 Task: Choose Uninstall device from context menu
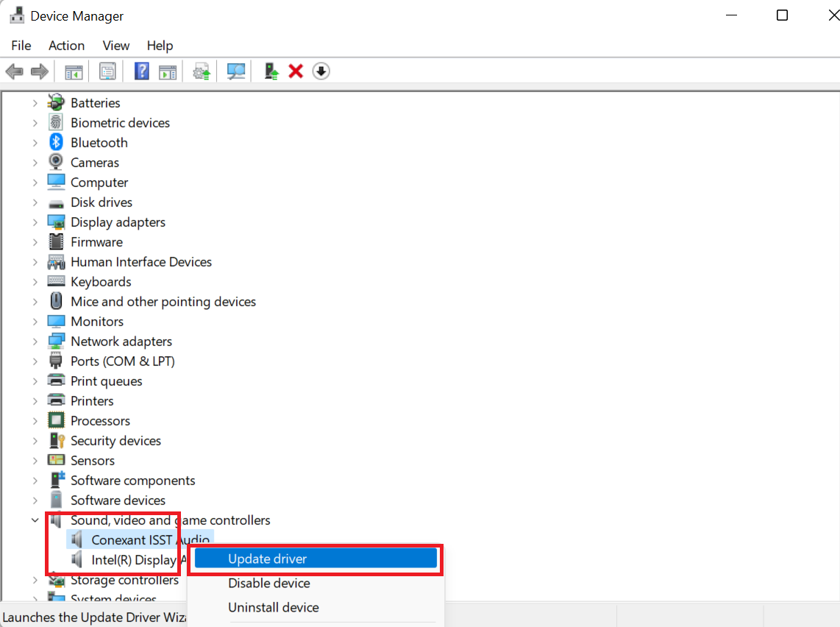coord(316,607)
